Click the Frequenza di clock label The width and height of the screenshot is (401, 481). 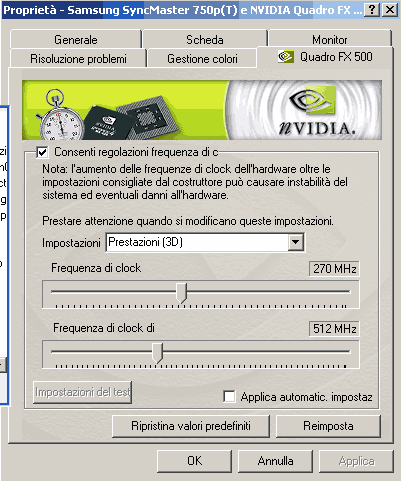coord(96,268)
